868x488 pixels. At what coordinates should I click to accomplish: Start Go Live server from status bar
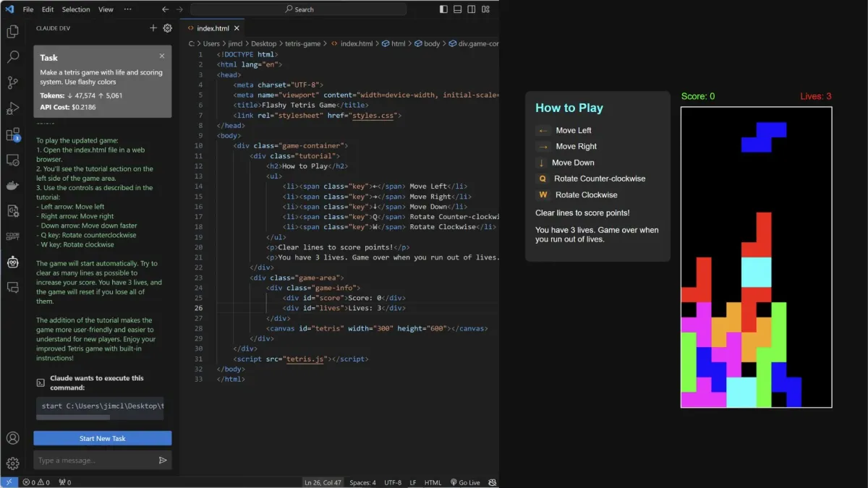pos(465,482)
